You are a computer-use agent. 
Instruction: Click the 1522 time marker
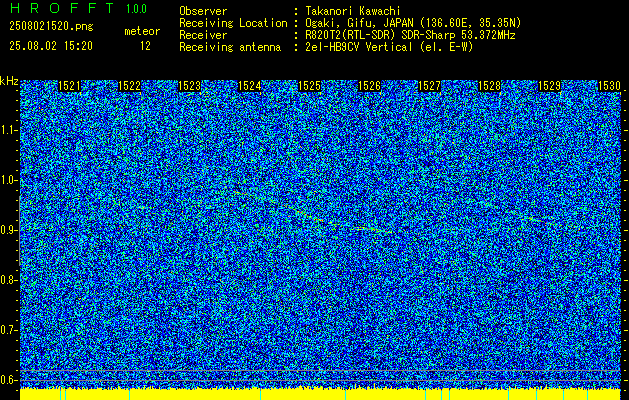click(130, 86)
